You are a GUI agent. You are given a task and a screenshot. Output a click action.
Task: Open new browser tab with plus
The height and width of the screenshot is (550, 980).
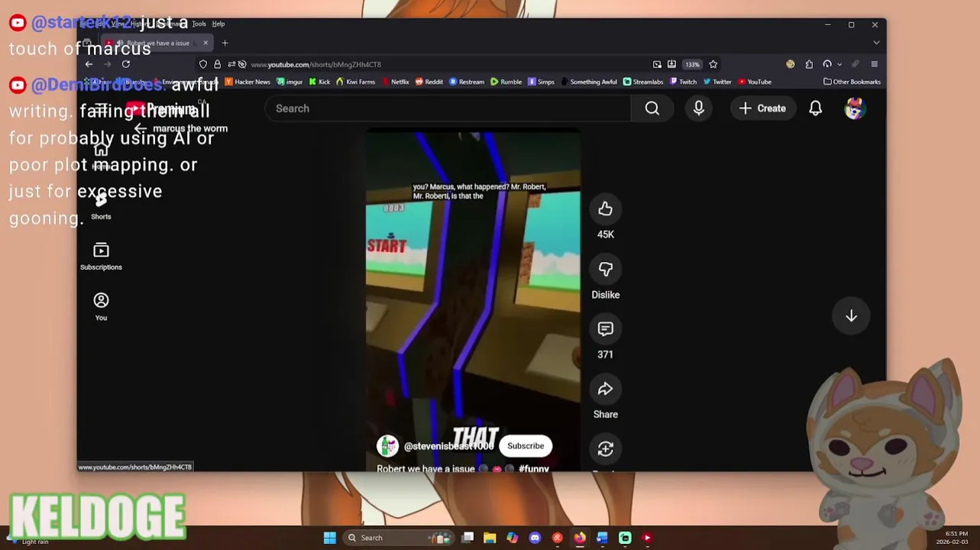225,43
